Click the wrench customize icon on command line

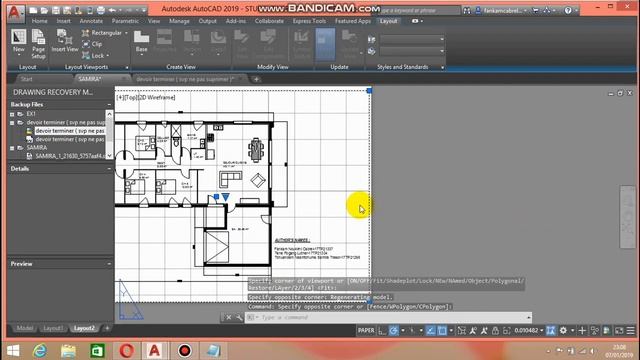[x=239, y=317]
